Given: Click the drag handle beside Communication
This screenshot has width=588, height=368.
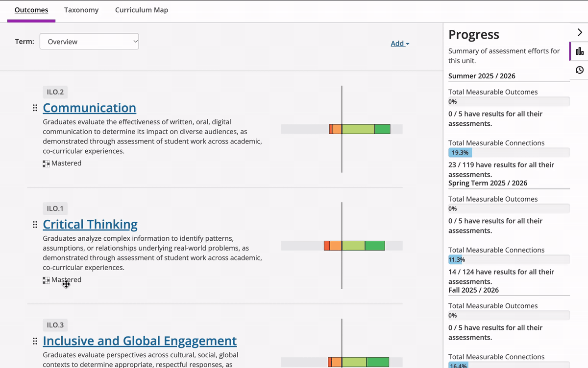Looking at the screenshot, I should [35, 108].
